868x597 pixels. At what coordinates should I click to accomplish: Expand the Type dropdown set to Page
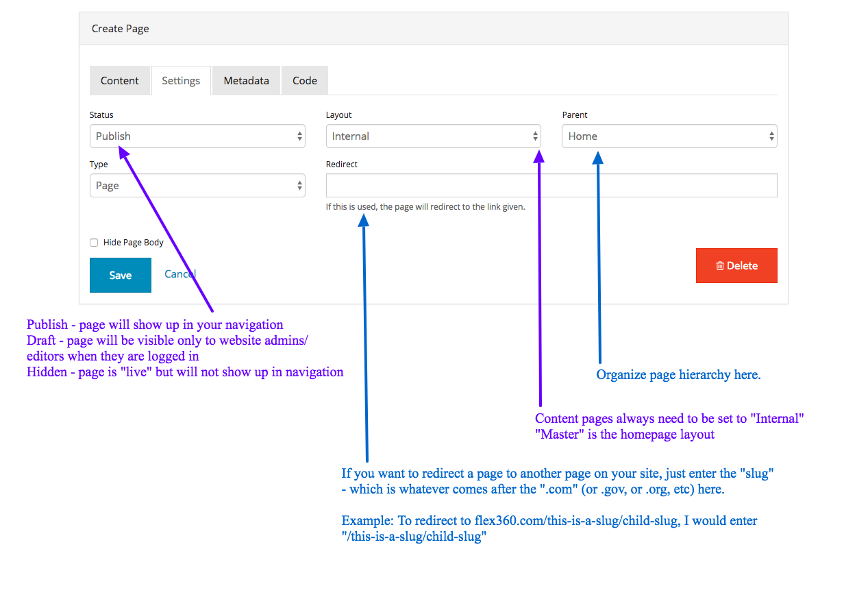tap(192, 186)
